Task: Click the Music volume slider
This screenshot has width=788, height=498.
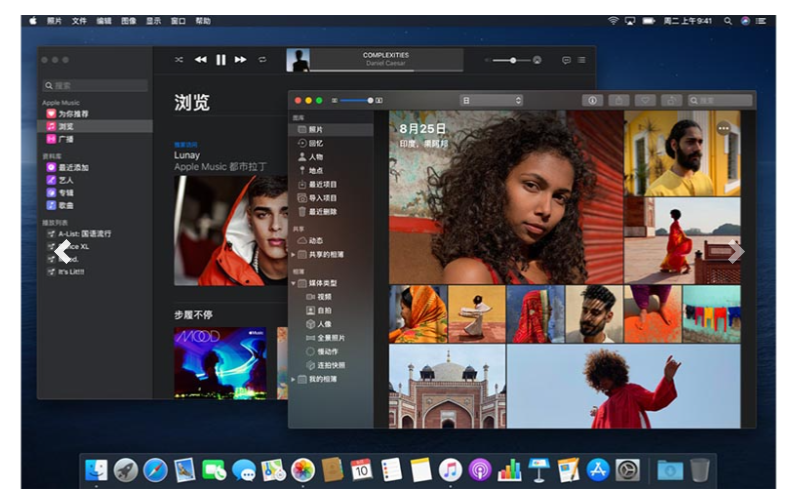Action: coord(511,60)
